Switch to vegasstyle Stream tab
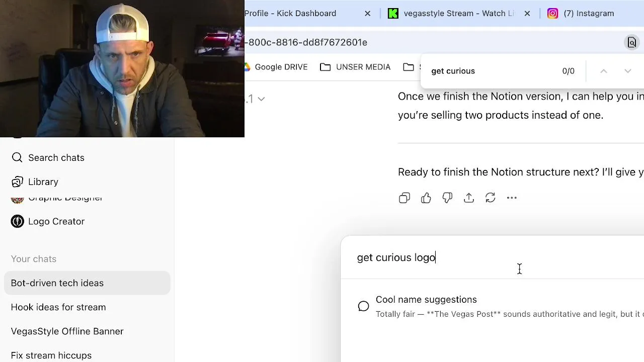644x362 pixels. (459, 14)
